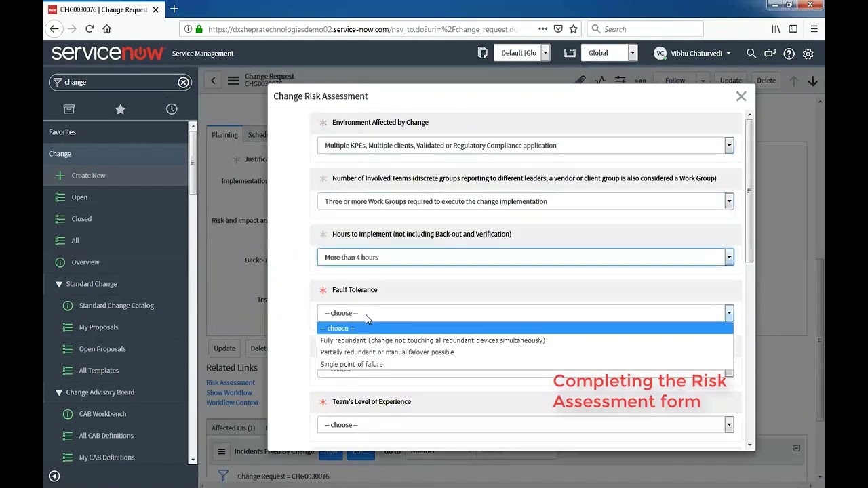Image resolution: width=868 pixels, height=488 pixels.
Task: Open the Number of Involved Teams dropdown
Action: tap(526, 201)
